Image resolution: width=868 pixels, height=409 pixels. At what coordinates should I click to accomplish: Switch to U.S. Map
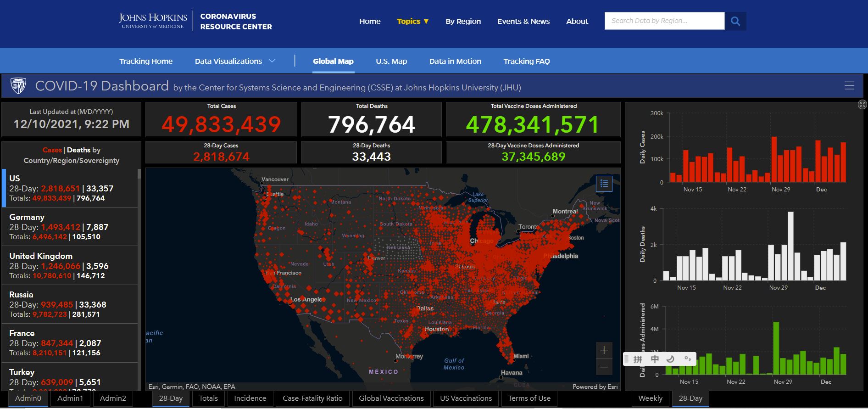pyautogui.click(x=391, y=61)
